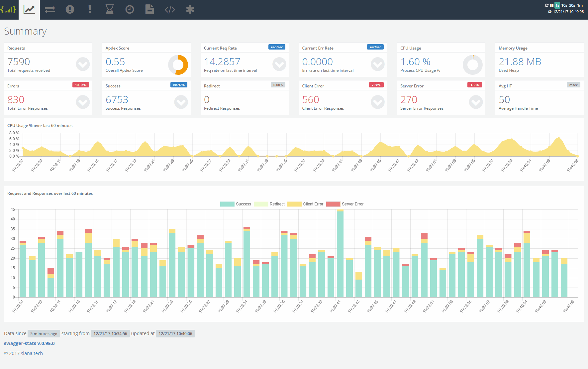Pause auto-refresh with the pause icon
This screenshot has width=588, height=369.
pyautogui.click(x=552, y=5)
